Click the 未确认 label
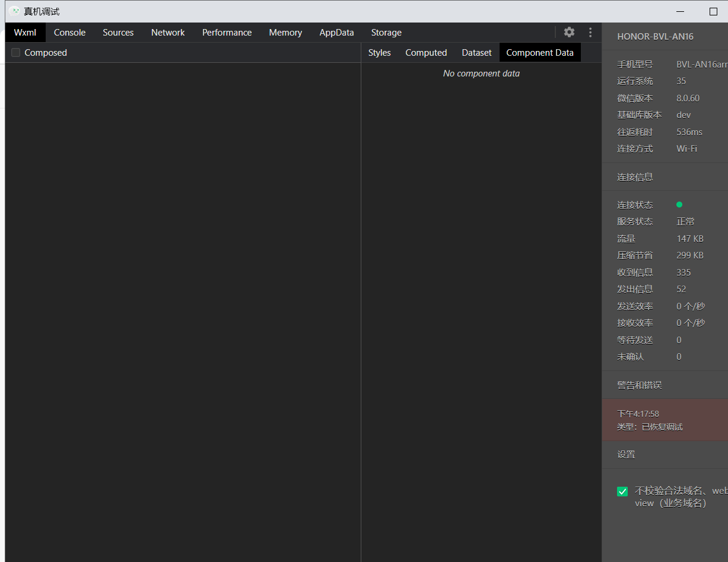This screenshot has height=562, width=728. click(x=630, y=357)
